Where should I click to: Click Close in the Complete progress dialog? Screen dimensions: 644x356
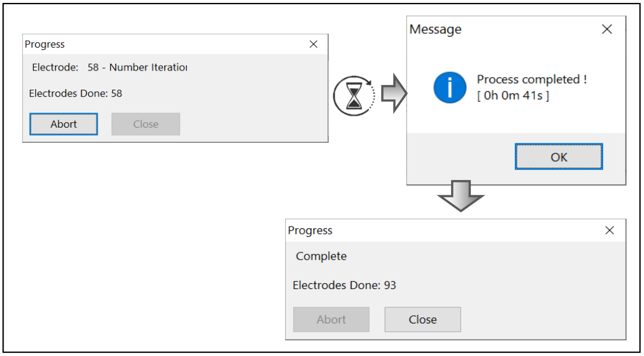coord(423,319)
